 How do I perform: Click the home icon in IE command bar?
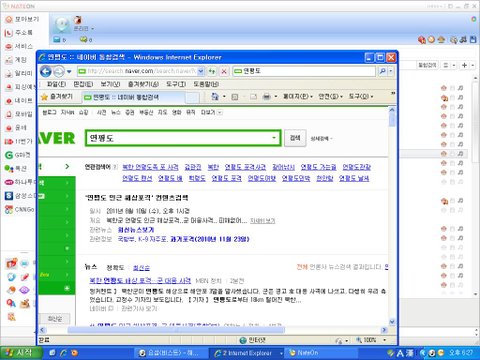[x=215, y=97]
